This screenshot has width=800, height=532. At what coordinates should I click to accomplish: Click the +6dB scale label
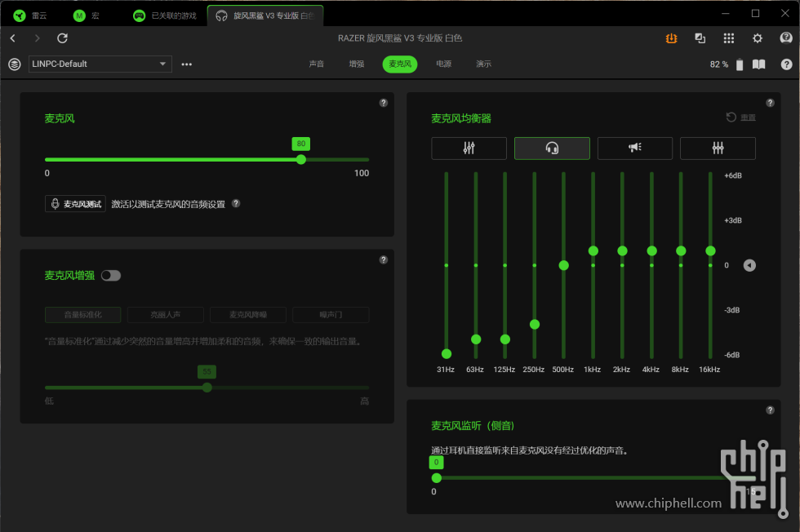pos(733,175)
